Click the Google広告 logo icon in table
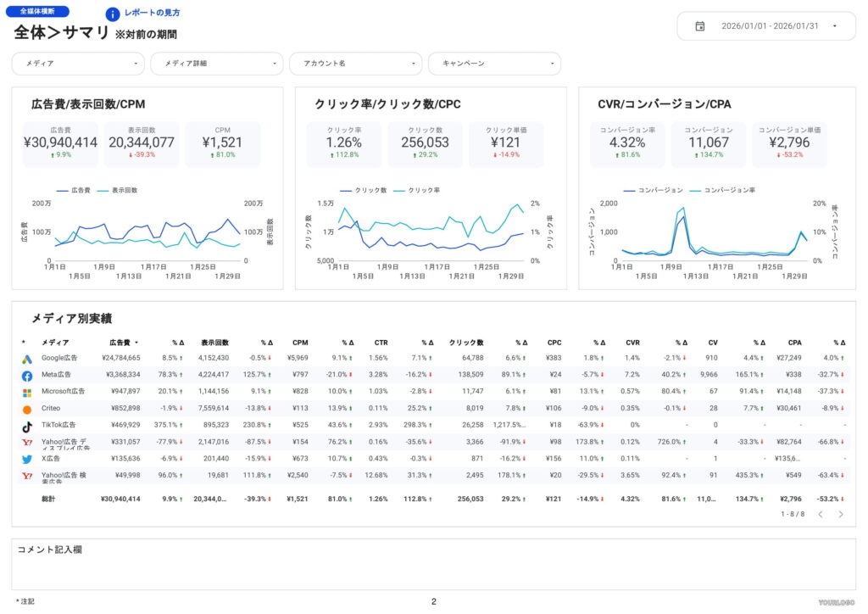Screen dimensions: 868x614 click(x=27, y=359)
